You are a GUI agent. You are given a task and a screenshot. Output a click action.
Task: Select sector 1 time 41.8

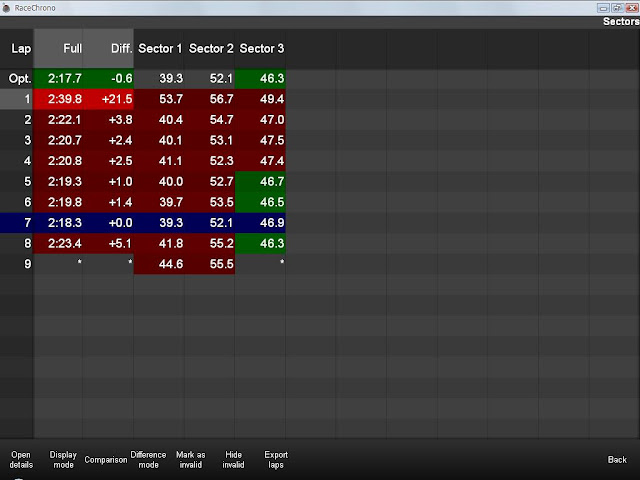[159, 243]
